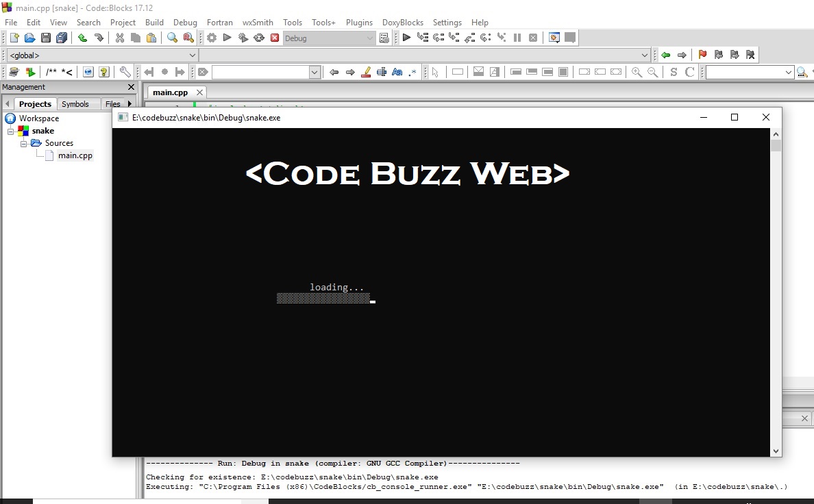
Task: Toggle regex .* search option
Action: pyautogui.click(x=412, y=72)
